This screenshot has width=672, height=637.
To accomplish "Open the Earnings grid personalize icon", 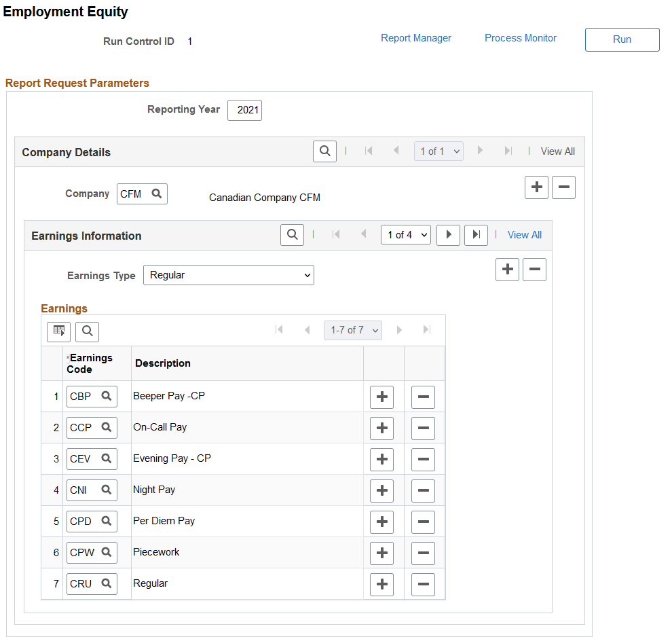I will [58, 331].
